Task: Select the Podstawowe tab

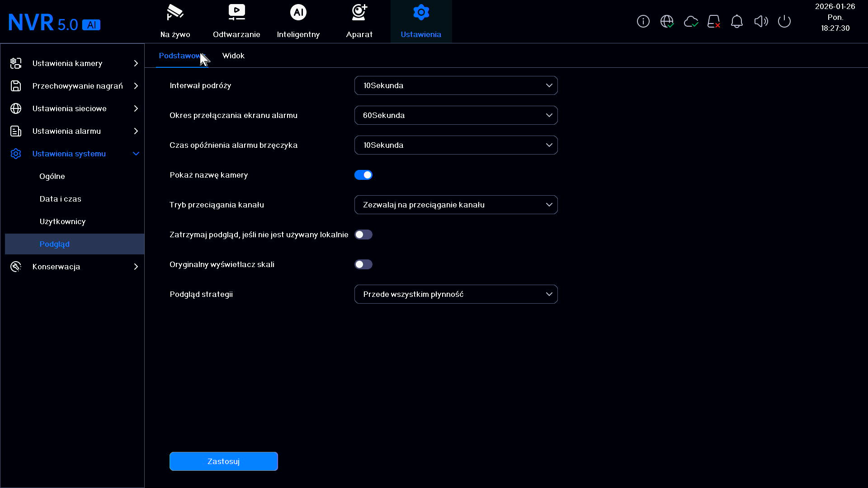Action: click(x=182, y=56)
